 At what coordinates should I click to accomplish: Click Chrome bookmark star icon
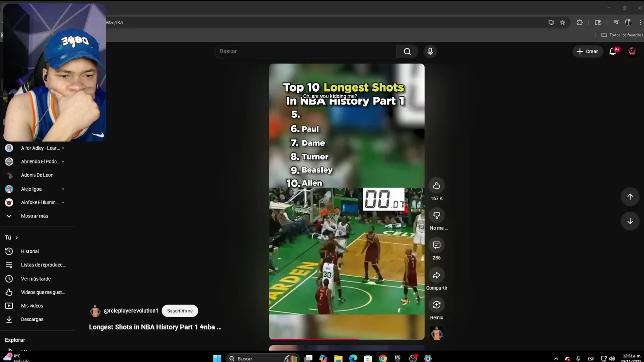click(562, 22)
